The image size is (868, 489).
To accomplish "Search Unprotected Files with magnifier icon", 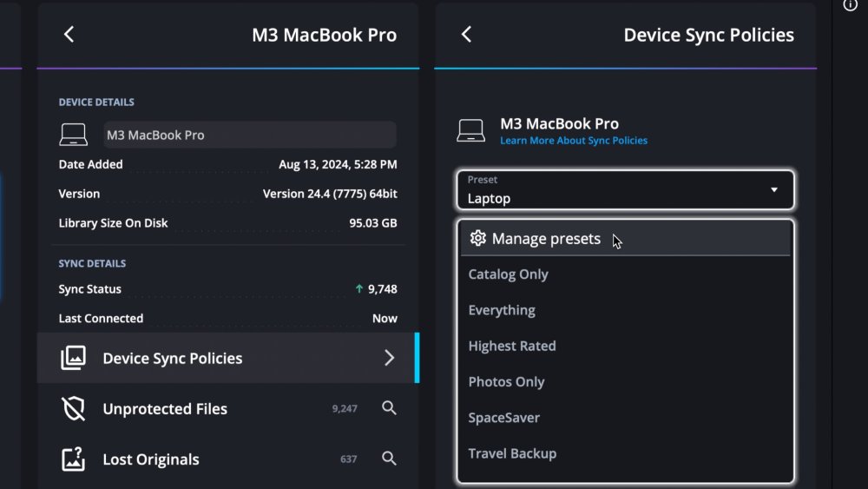I will pos(390,408).
